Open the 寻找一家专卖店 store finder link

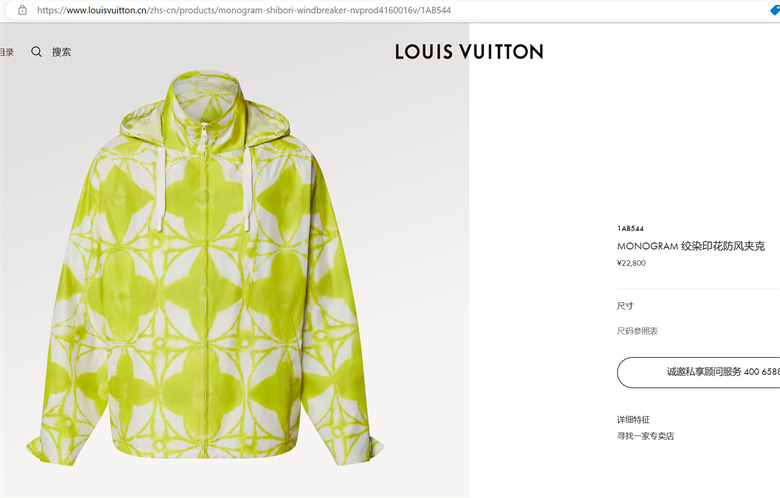click(645, 436)
